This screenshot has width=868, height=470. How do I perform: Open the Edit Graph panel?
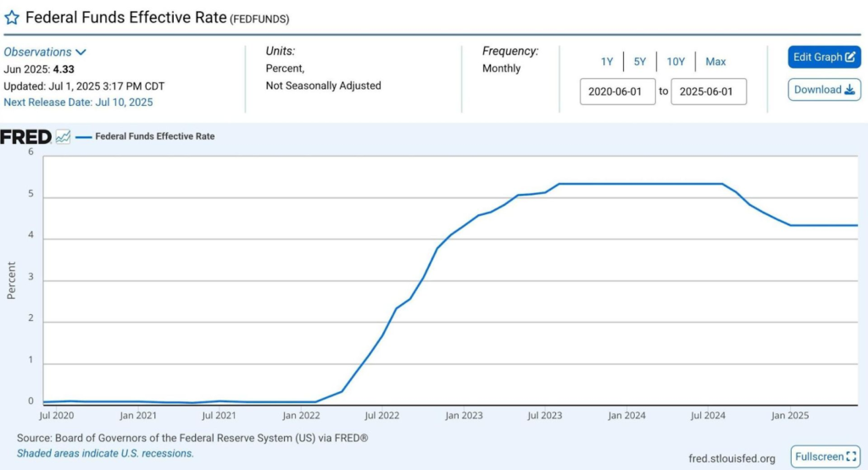(824, 58)
